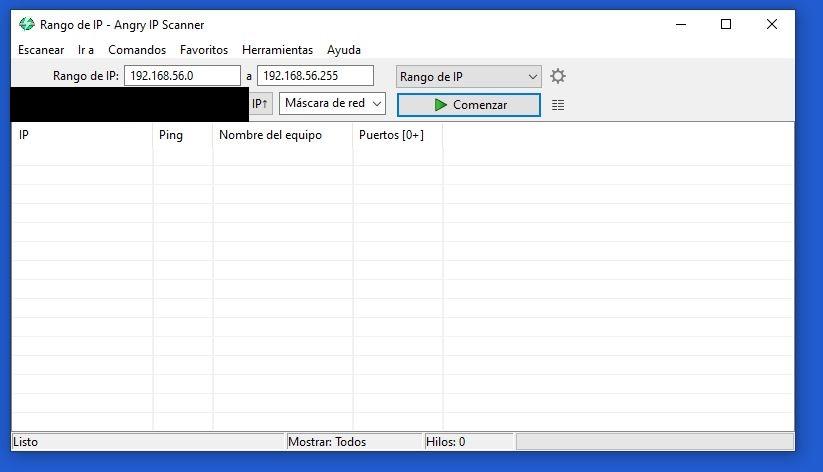Click Mostrar: Todos in status bar

[326, 442]
